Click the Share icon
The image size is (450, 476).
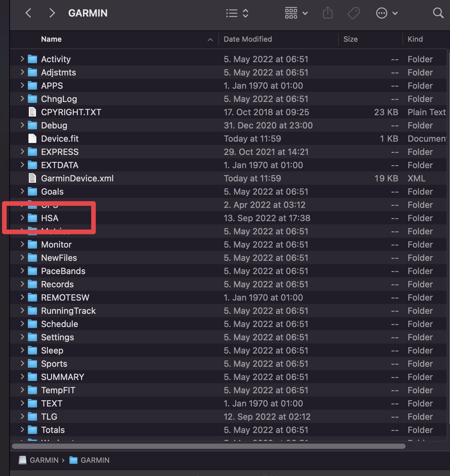[x=328, y=13]
